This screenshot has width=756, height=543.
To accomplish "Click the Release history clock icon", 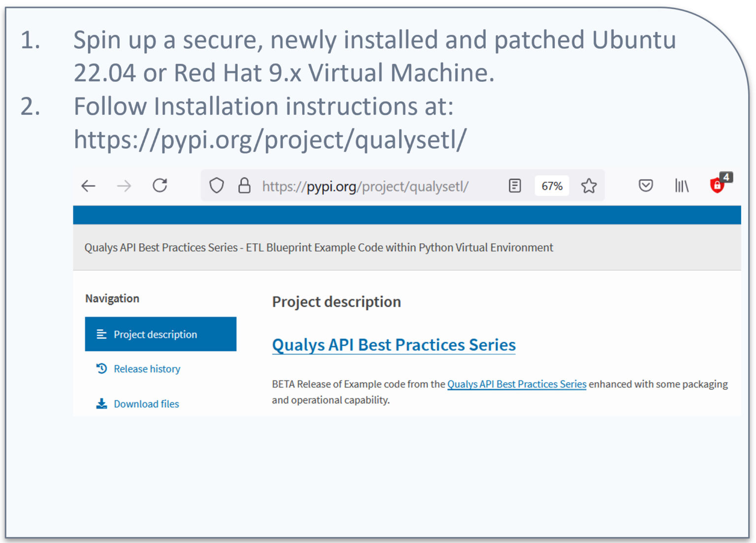I will 101,369.
